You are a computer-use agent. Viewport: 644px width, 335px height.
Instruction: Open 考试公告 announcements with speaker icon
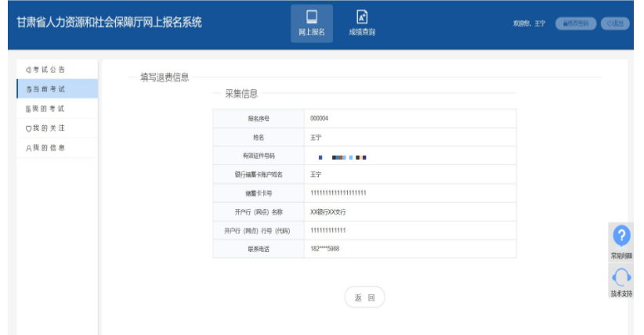click(x=46, y=70)
